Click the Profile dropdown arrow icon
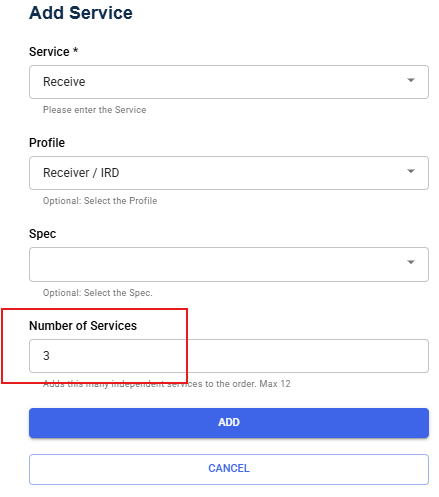 (x=411, y=171)
